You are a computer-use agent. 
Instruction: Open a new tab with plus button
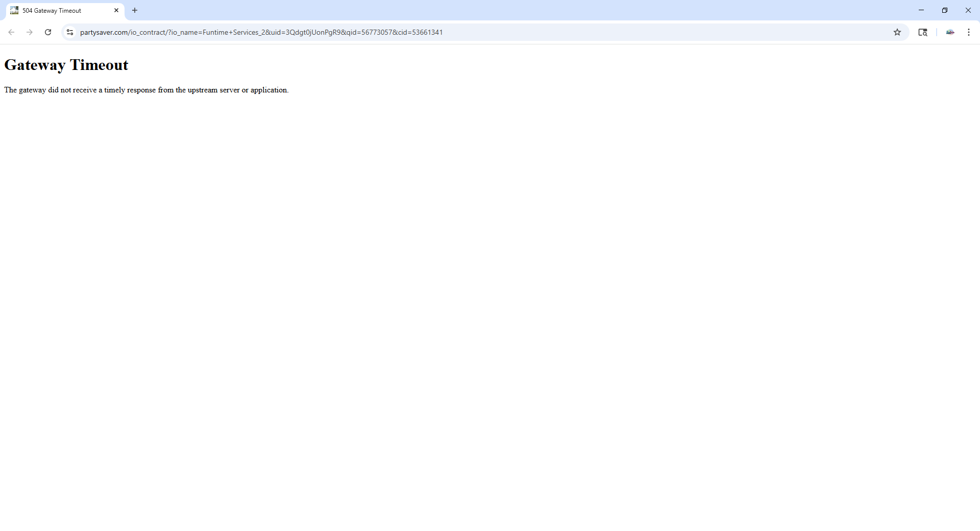tap(135, 10)
